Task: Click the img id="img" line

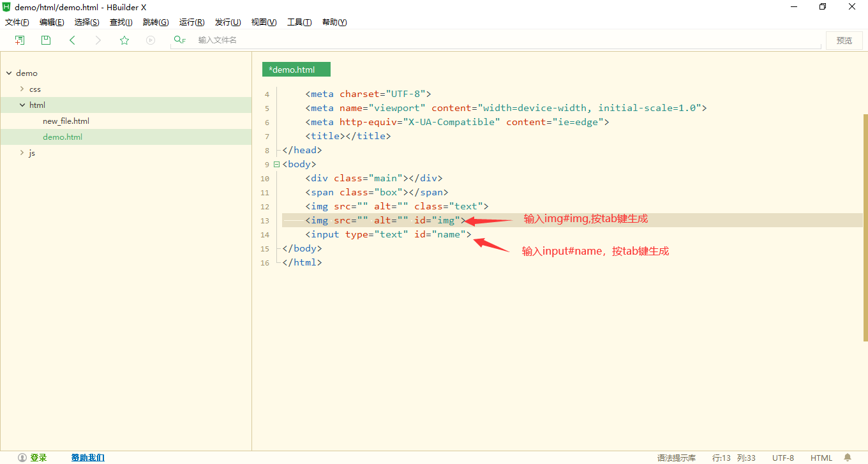Action: click(385, 220)
